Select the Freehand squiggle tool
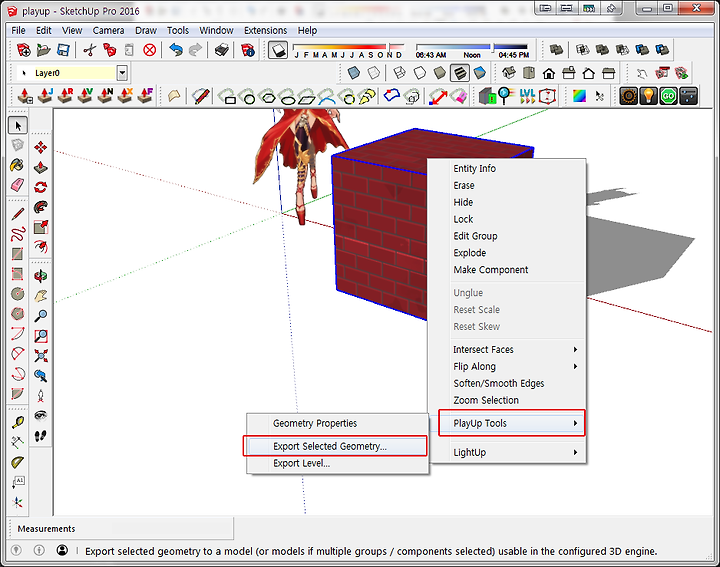720x567 pixels. (x=17, y=234)
